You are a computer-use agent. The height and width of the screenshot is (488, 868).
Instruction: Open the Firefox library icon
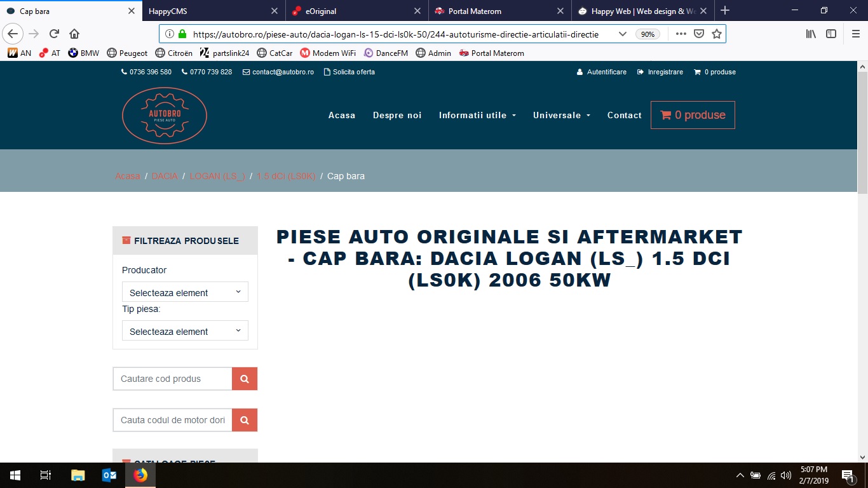[x=811, y=34]
